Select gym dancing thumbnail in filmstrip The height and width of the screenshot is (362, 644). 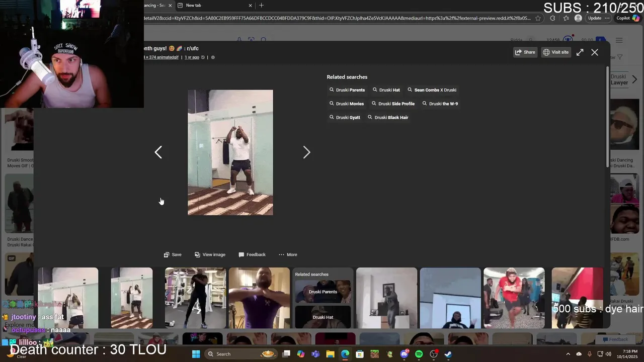(195, 298)
